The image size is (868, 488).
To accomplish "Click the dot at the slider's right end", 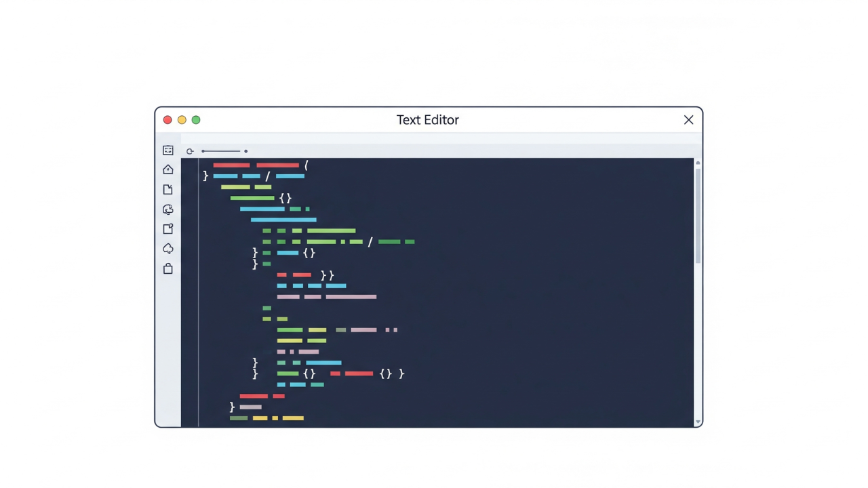I will pyautogui.click(x=245, y=150).
